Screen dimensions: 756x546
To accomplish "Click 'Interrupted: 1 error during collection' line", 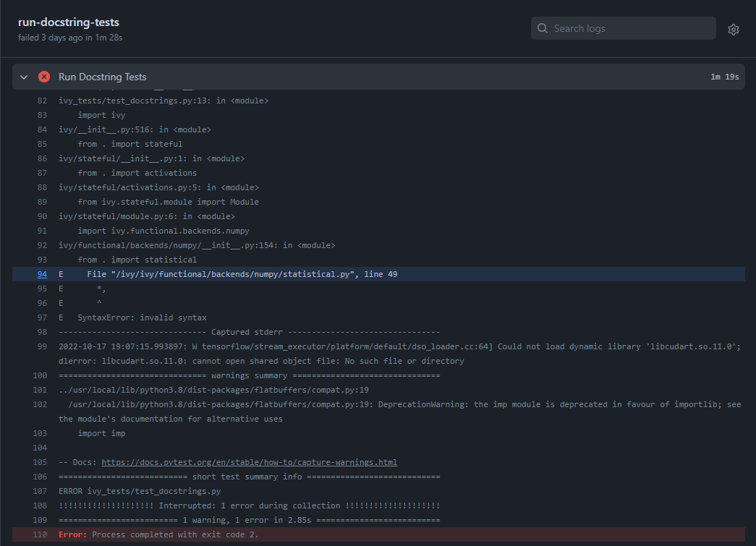I will pyautogui.click(x=250, y=506).
